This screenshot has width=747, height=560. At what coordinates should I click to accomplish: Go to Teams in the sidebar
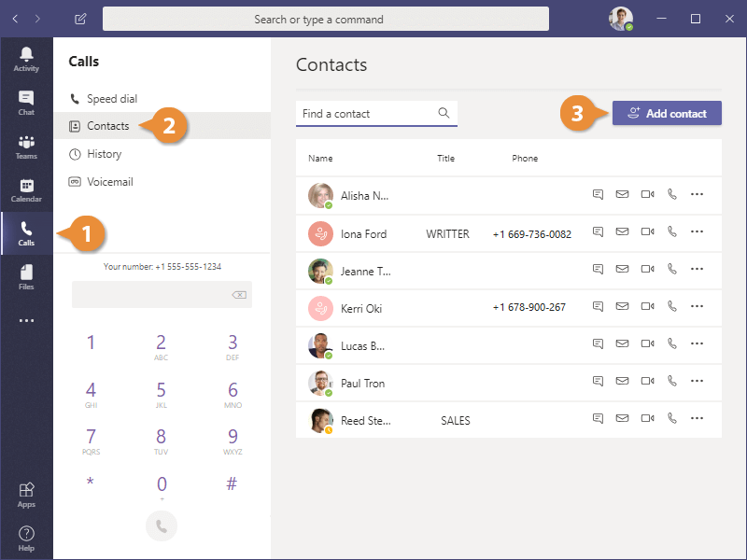(26, 147)
